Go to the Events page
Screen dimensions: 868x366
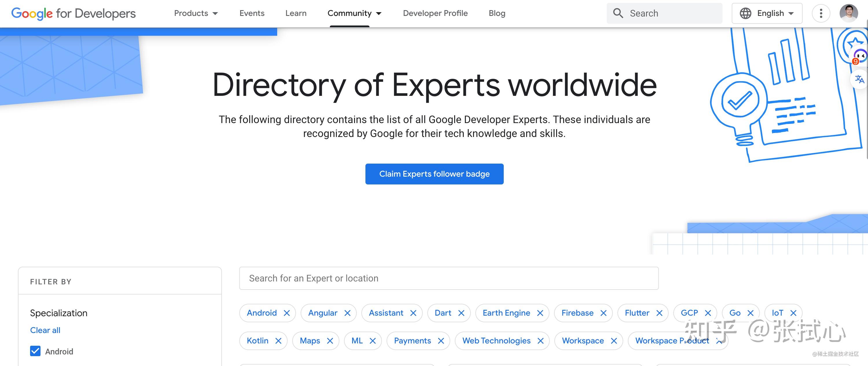[252, 13]
